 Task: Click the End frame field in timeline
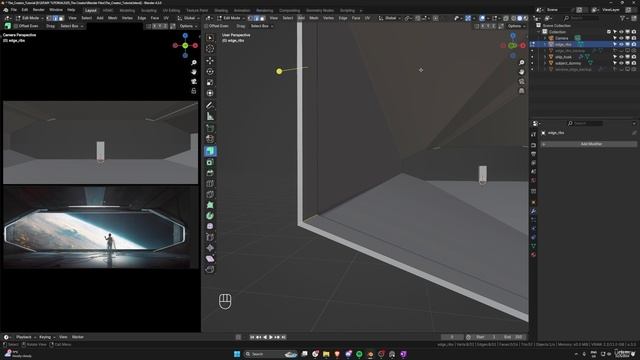[513, 337]
